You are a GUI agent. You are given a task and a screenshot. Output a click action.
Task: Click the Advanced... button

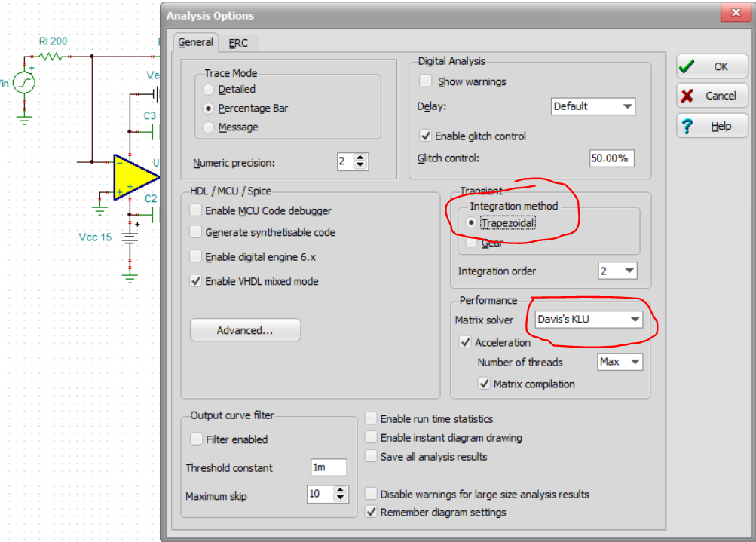pos(245,330)
